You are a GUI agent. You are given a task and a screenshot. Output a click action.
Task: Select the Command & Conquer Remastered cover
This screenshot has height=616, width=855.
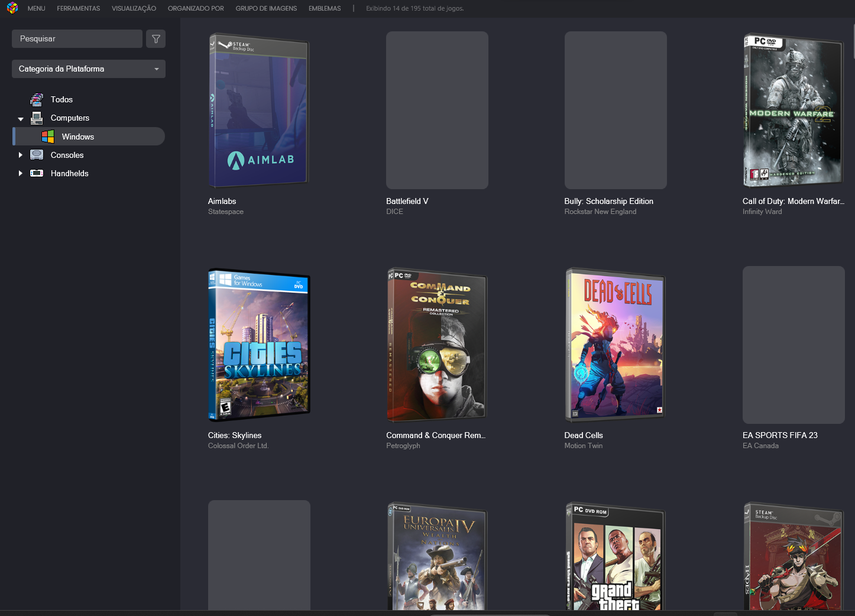point(437,345)
